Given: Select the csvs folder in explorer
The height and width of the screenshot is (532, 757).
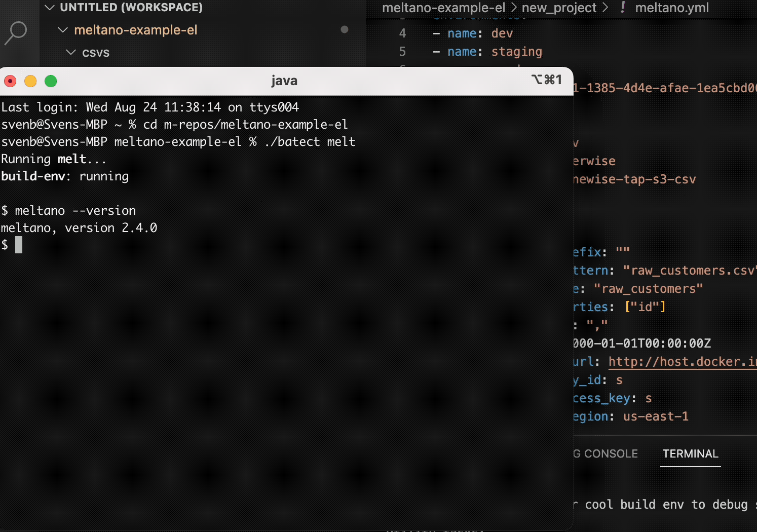Looking at the screenshot, I should 203,52.
